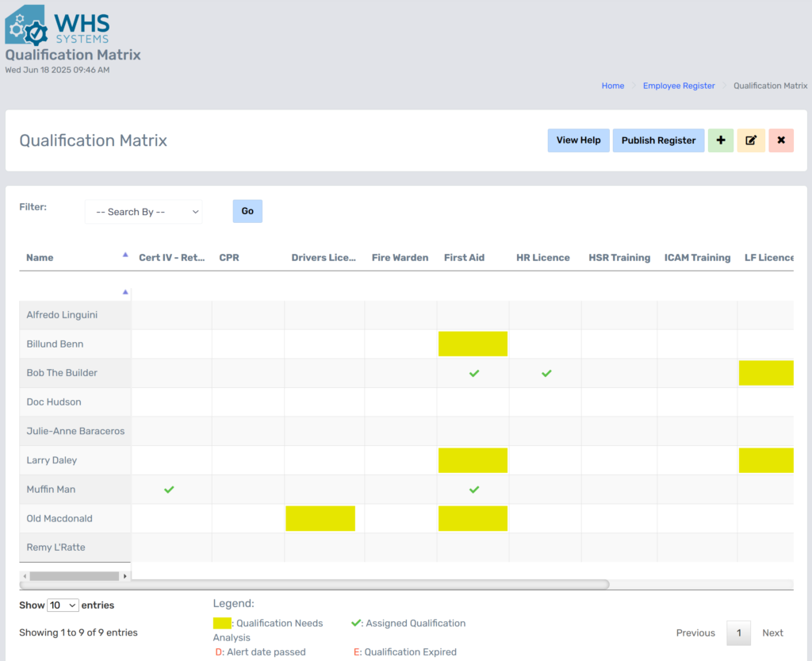
Task: Open the Search By filter dropdown
Action: click(144, 212)
